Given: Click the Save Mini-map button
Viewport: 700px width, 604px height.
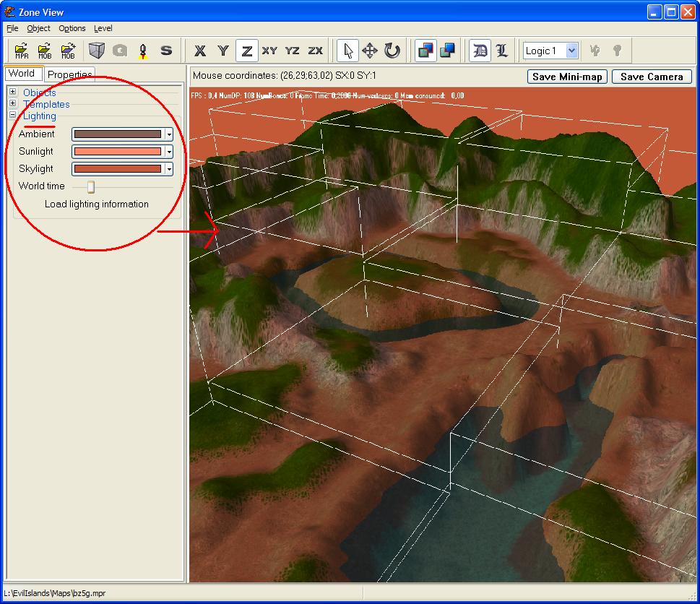Looking at the screenshot, I should 567,77.
